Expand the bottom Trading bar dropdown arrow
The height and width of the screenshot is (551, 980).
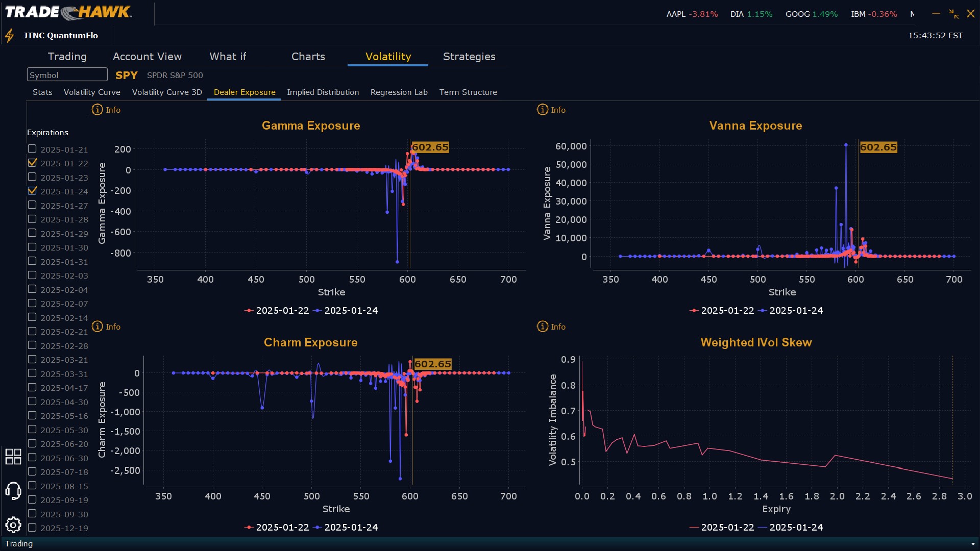click(973, 544)
